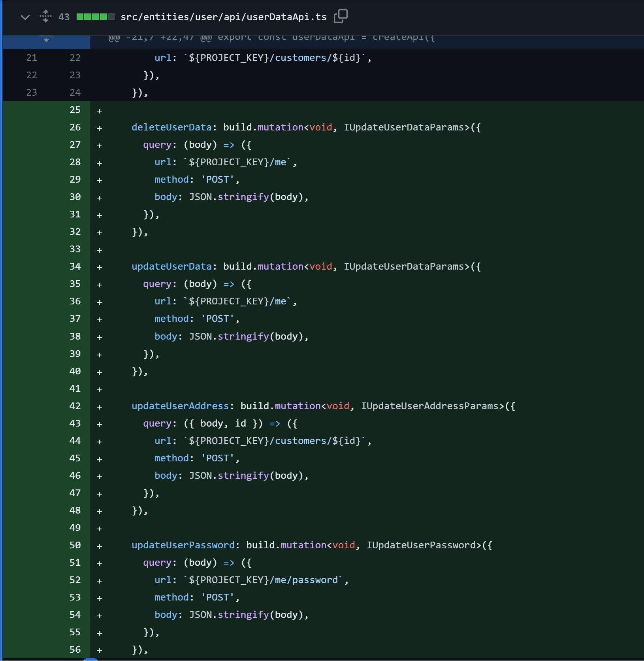This screenshot has height=661, width=644.
Task: Expand hidden lines above the hunk
Action: click(46, 39)
